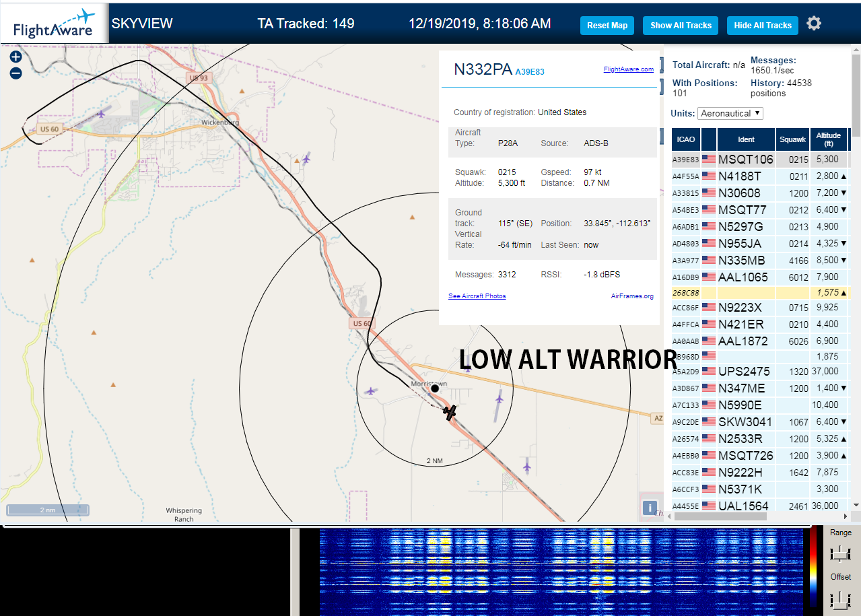Screen dimensions: 861x616
Task: Click scroll-down arrow of aircraft table
Action: pyautogui.click(x=856, y=505)
